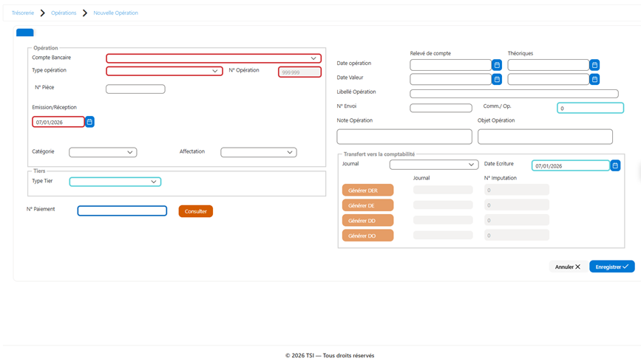Click N° Imputation field beside Générer DO

517,235
